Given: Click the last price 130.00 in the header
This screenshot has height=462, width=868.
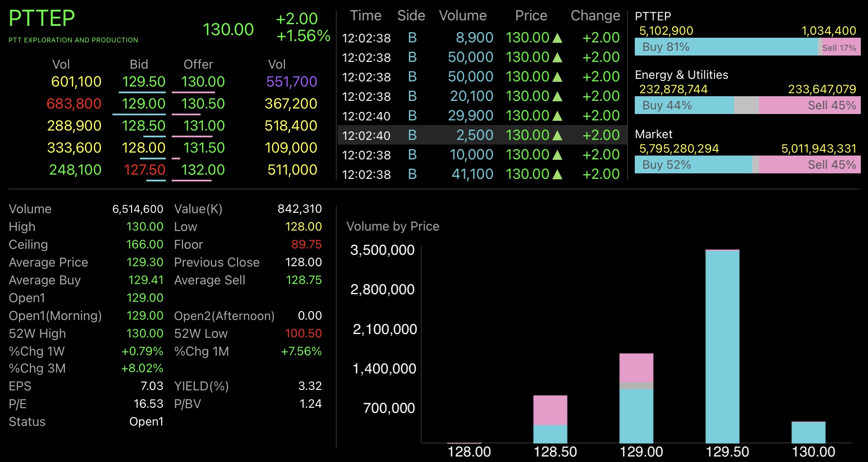Looking at the screenshot, I should (228, 29).
